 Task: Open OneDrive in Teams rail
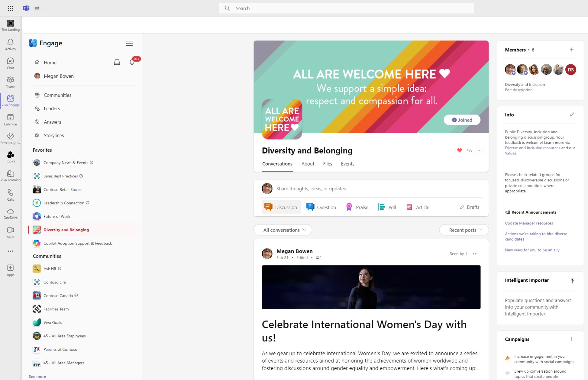[x=11, y=214]
